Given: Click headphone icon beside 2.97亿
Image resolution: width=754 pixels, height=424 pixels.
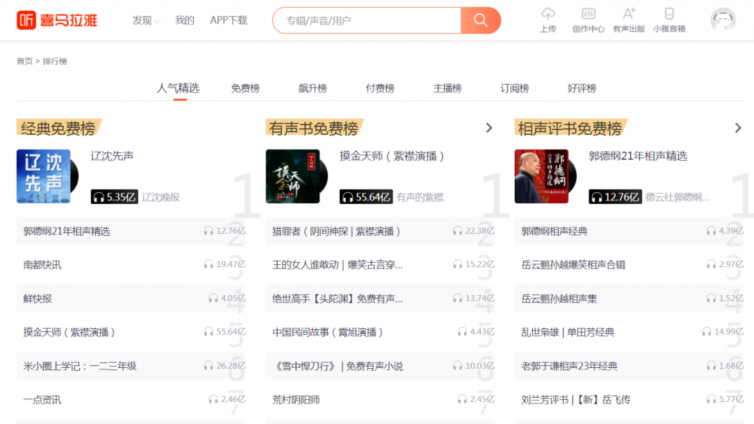Looking at the screenshot, I should tap(711, 264).
